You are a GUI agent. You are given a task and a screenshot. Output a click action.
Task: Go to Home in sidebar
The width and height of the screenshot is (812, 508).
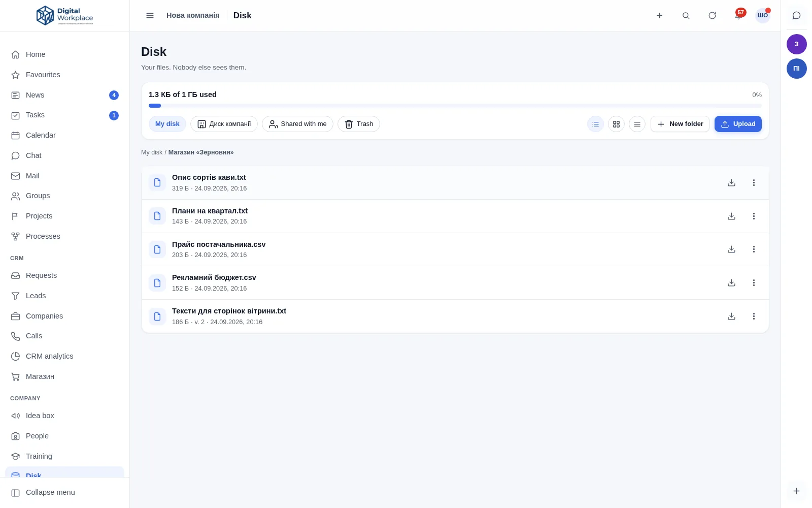tap(64, 54)
